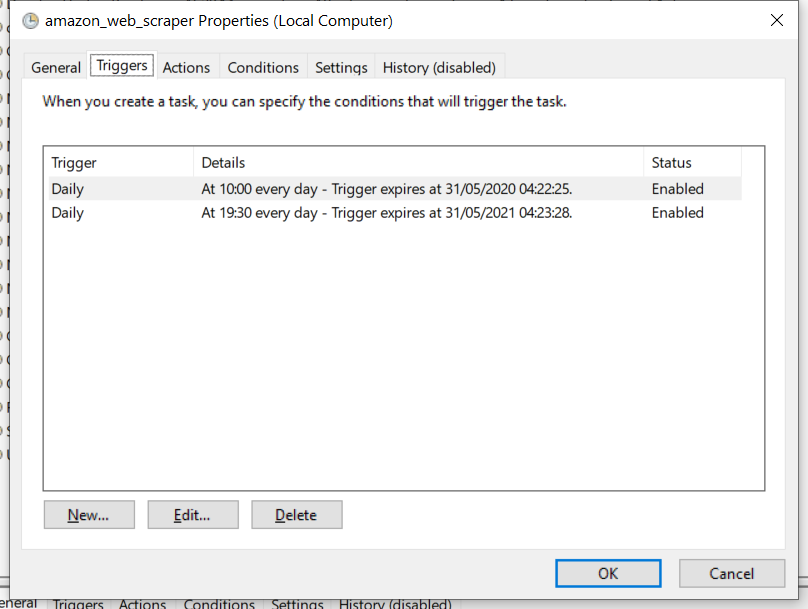The image size is (808, 609).
Task: Open the Actions tab
Action: tap(187, 67)
